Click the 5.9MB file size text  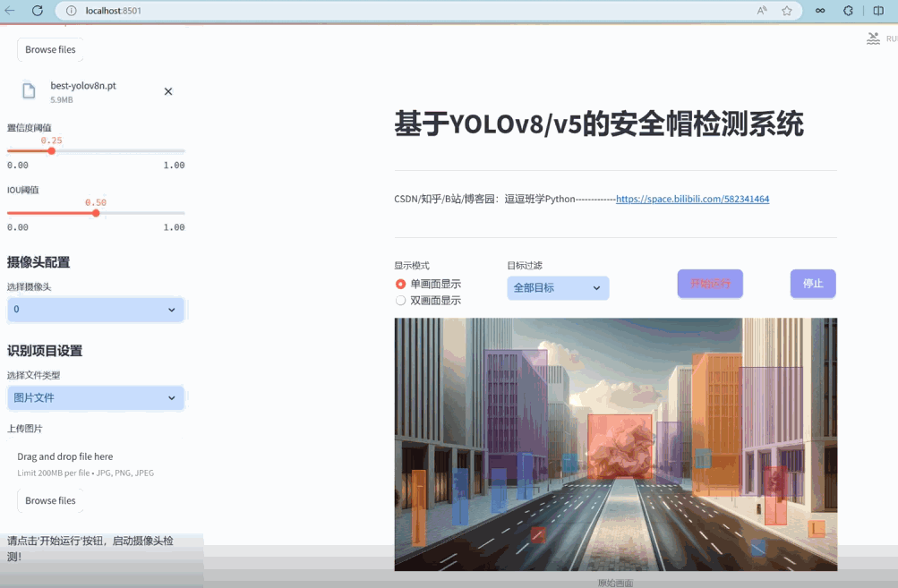coord(61,99)
